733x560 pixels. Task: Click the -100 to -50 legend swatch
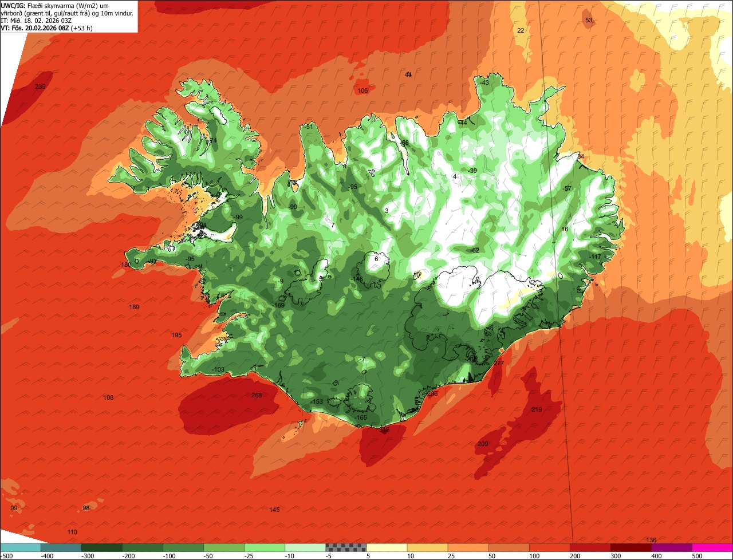tap(183, 547)
